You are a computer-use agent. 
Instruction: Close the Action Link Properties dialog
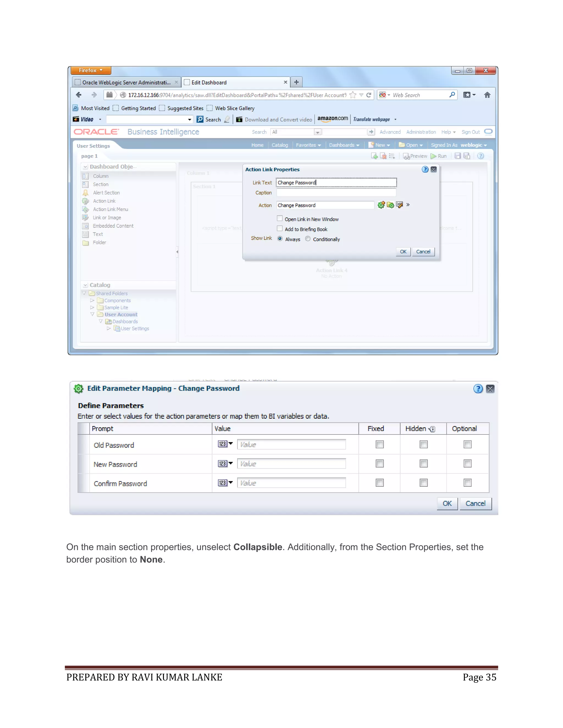tap(434, 169)
